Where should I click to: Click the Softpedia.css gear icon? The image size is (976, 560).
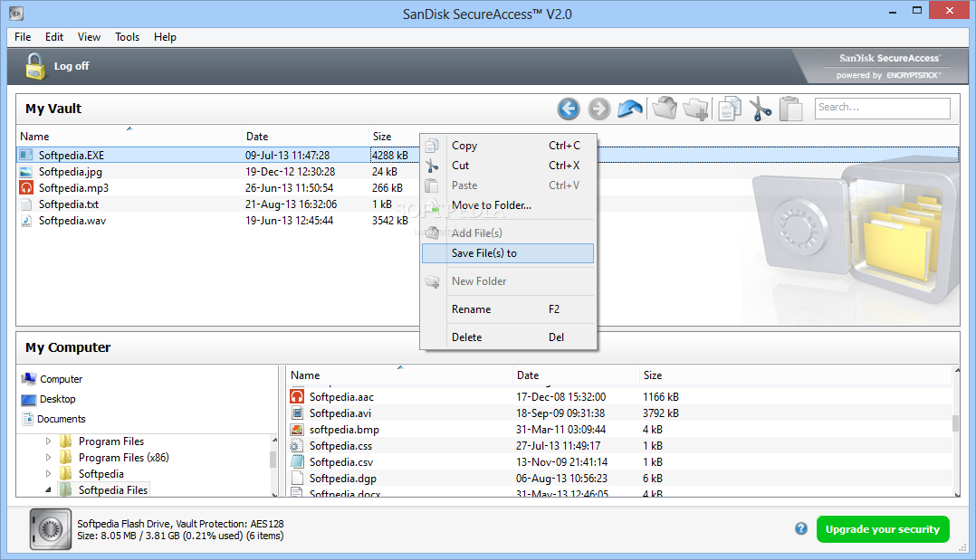coord(296,445)
